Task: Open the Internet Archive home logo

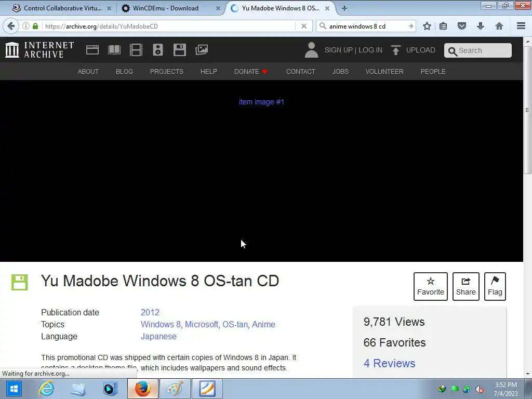Action: (x=39, y=50)
